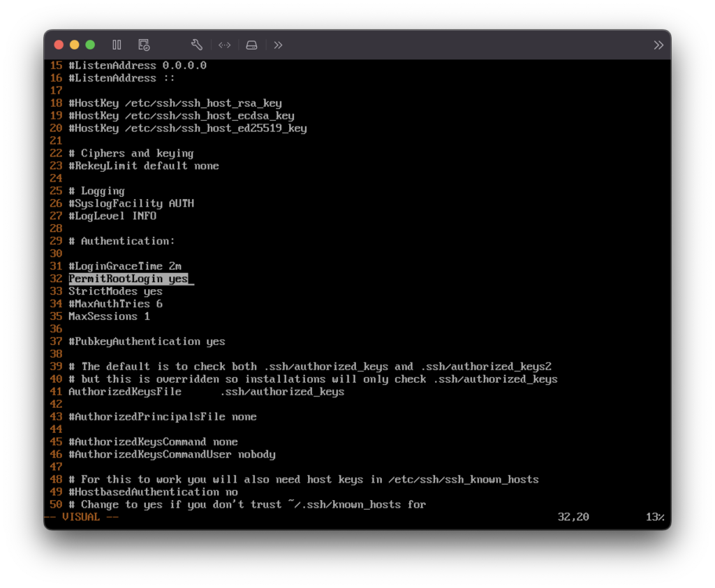Image resolution: width=715 pixels, height=588 pixels.
Task: Click the hard disk device icon
Action: coord(251,45)
